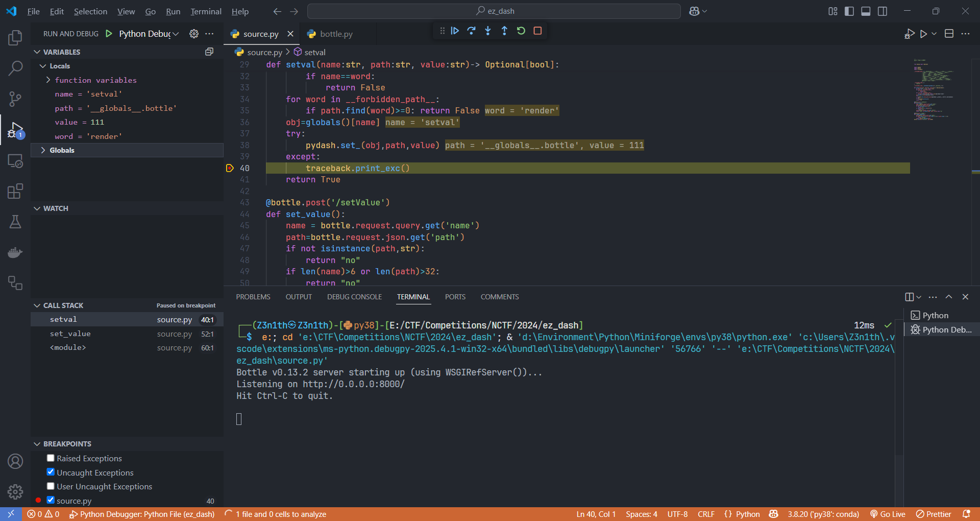
Task: Toggle the User Uncaught Exceptions checkbox
Action: pyautogui.click(x=51, y=486)
